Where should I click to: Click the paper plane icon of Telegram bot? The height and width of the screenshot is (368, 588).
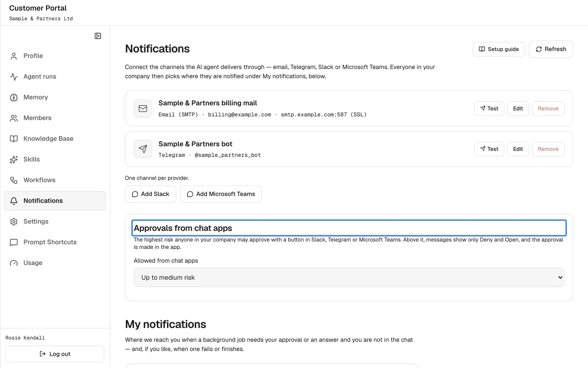click(x=143, y=149)
